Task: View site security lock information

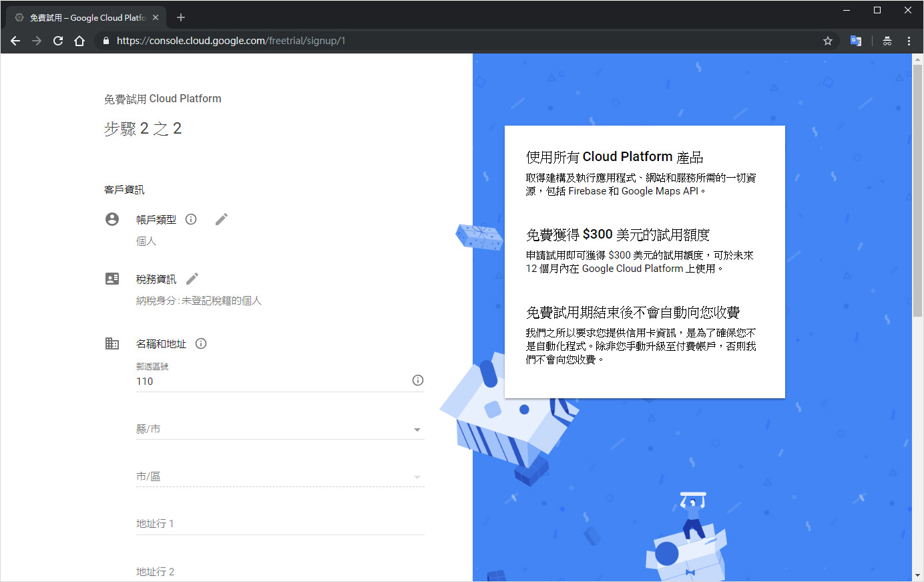Action: pos(105,41)
